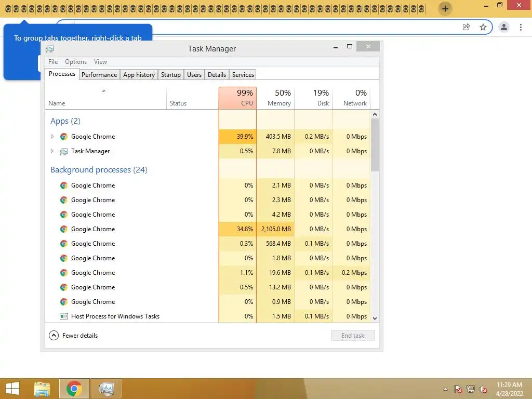This screenshot has height=399, width=532.
Task: Click Chrome icon in the 0.9 MB row
Action: tap(63, 302)
